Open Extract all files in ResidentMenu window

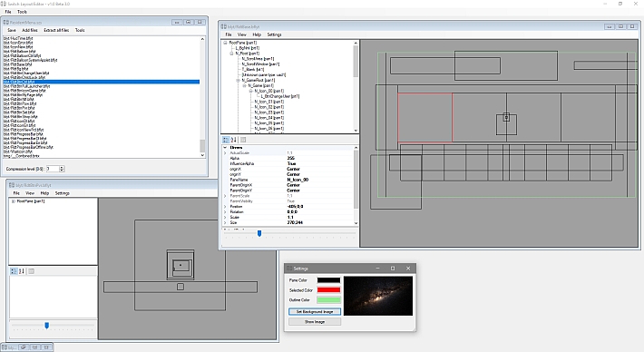click(x=56, y=30)
